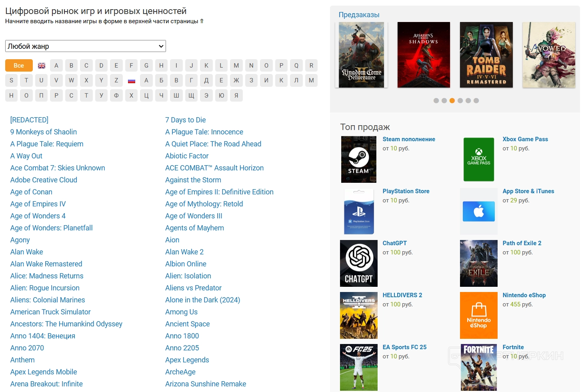Go to the fourth preorders carousel dot
Image resolution: width=584 pixels, height=392 pixels.
coord(460,101)
